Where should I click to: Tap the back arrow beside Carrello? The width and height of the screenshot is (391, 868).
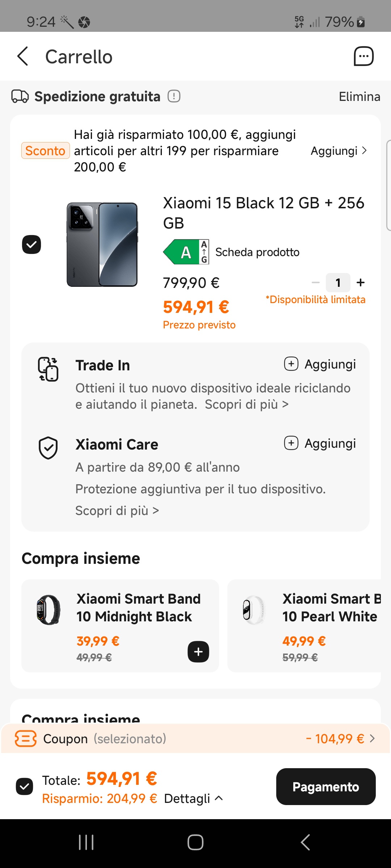23,56
